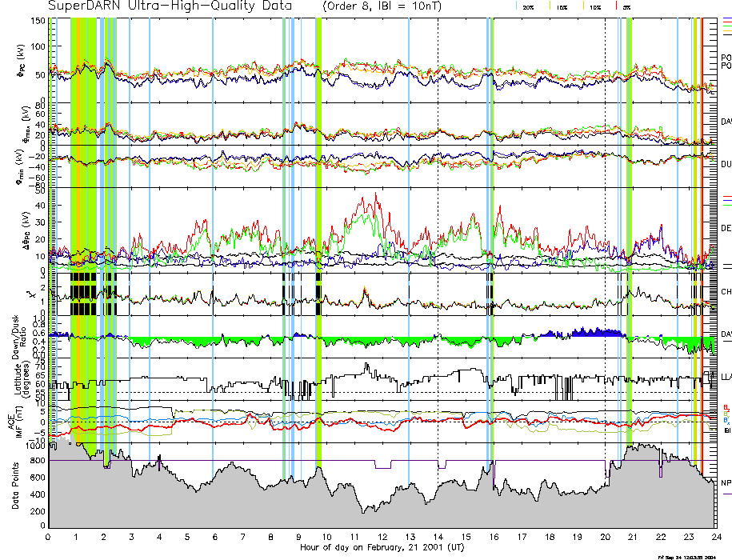Click the "SuperDARN Ultra-High-Quality Data" title
Screen dimensions: 732x560
click(170, 6)
